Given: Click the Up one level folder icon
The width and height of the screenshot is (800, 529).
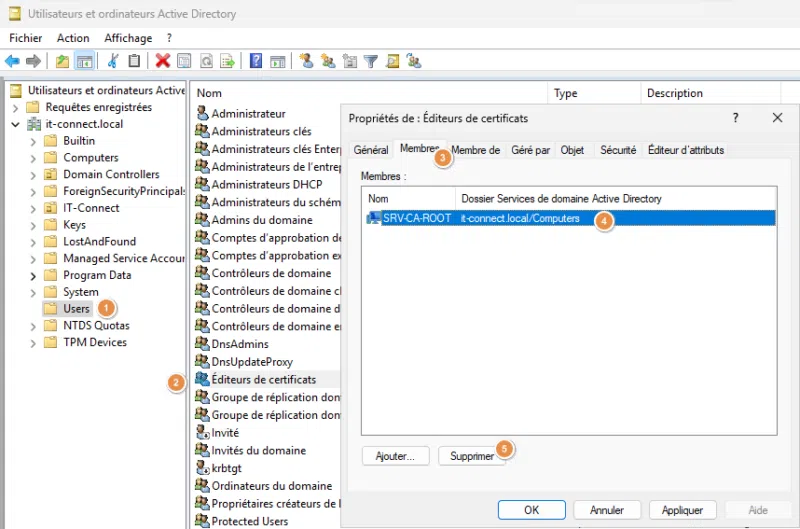Looking at the screenshot, I should point(63,62).
